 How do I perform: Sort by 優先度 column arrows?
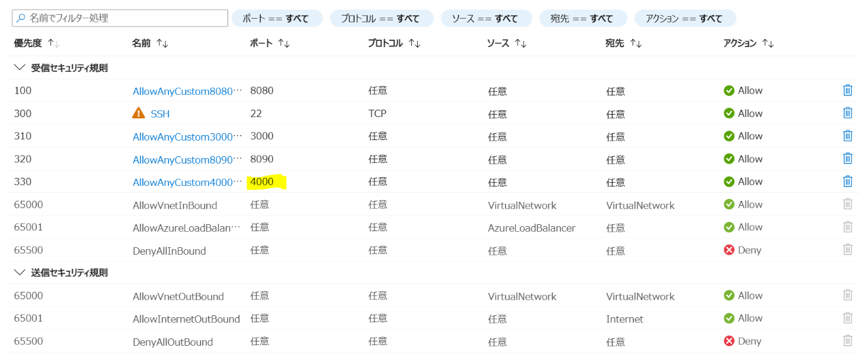coord(53,43)
